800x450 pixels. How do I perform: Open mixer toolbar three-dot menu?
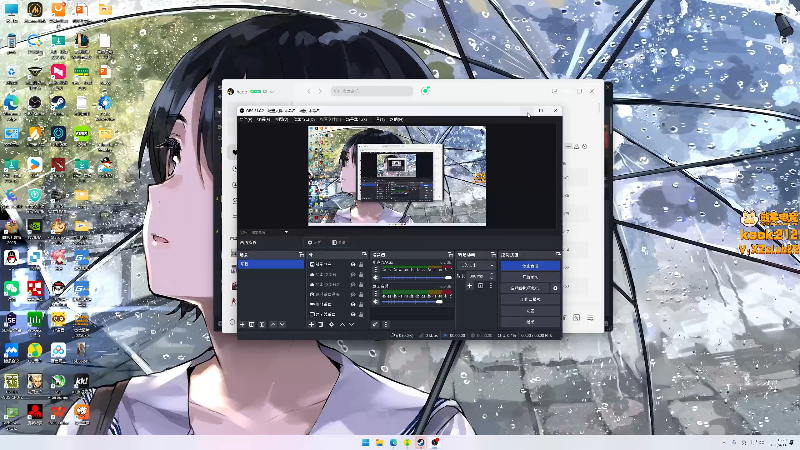(x=386, y=324)
